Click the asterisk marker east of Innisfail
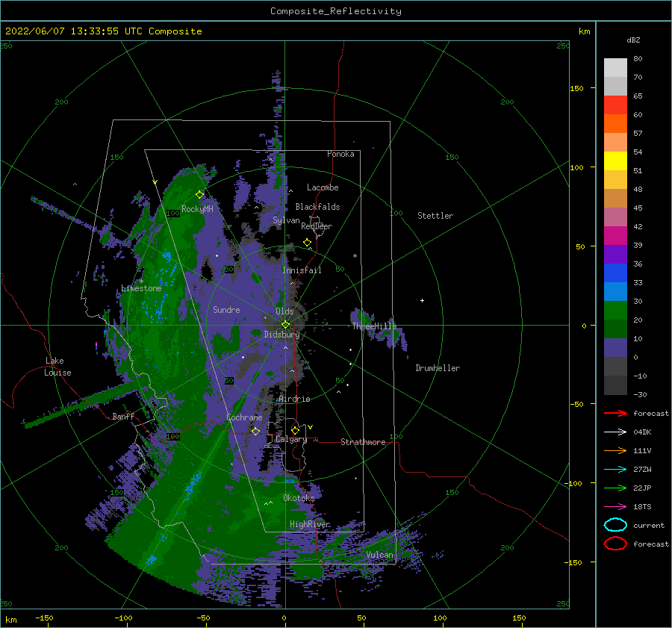Viewport: 672px width, 628px height. [355, 256]
